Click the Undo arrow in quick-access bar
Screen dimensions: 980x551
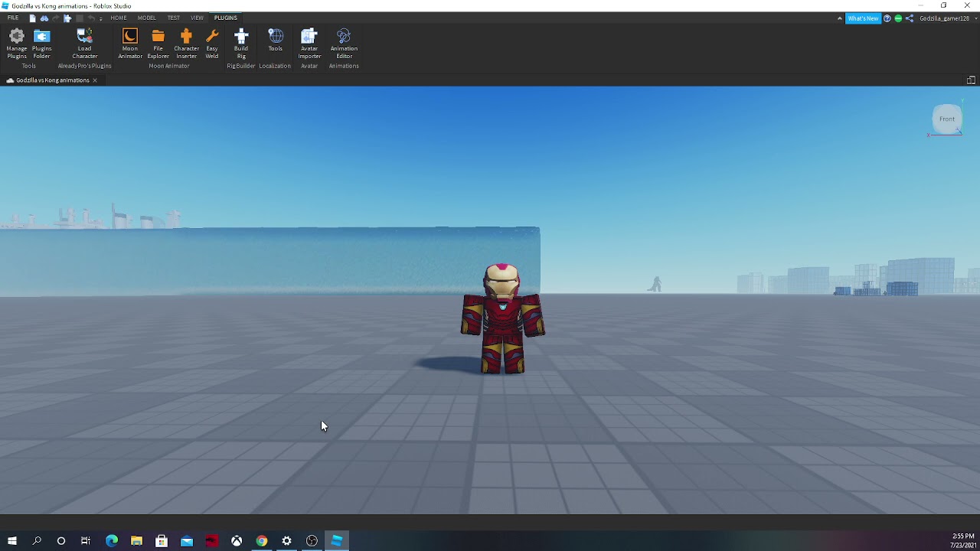91,18
